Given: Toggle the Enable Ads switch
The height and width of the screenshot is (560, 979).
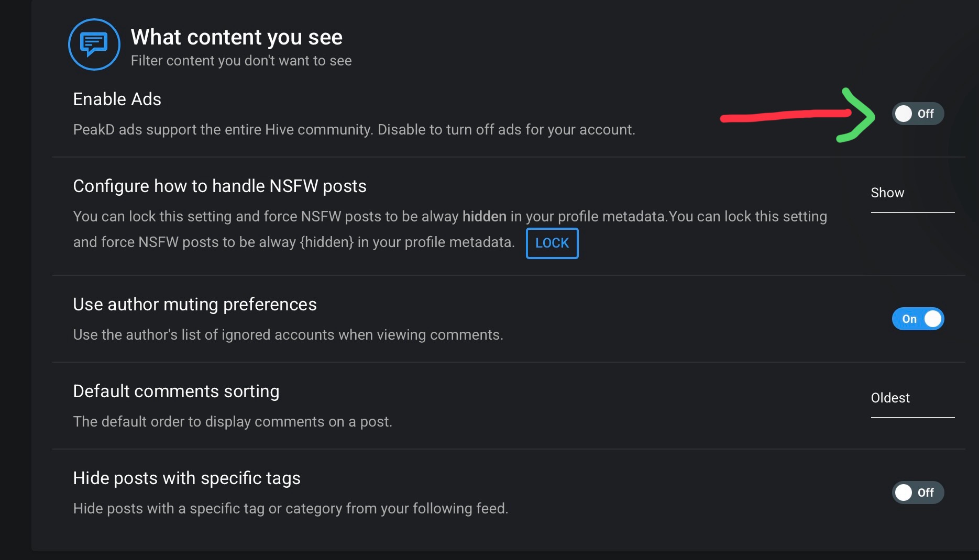Looking at the screenshot, I should [x=918, y=114].
